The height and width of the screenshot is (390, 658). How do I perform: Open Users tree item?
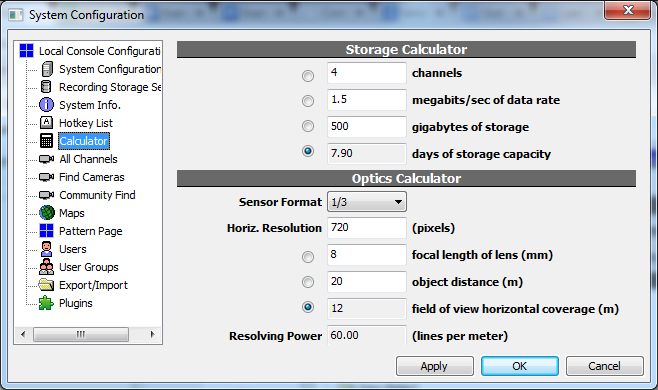(73, 249)
